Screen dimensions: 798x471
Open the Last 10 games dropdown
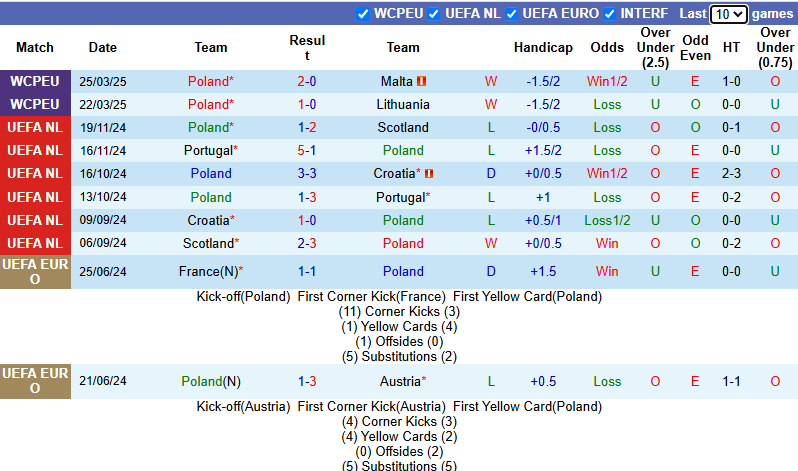pyautogui.click(x=727, y=14)
